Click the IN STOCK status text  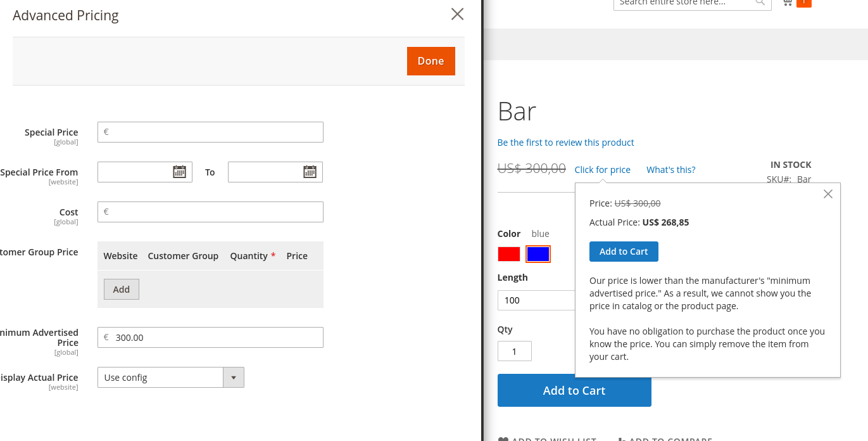791,165
